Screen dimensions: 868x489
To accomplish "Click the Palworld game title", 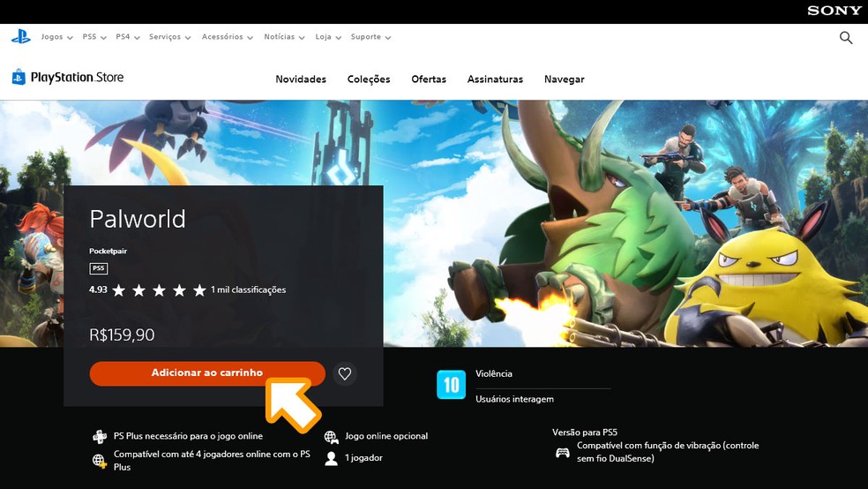I will [x=138, y=219].
